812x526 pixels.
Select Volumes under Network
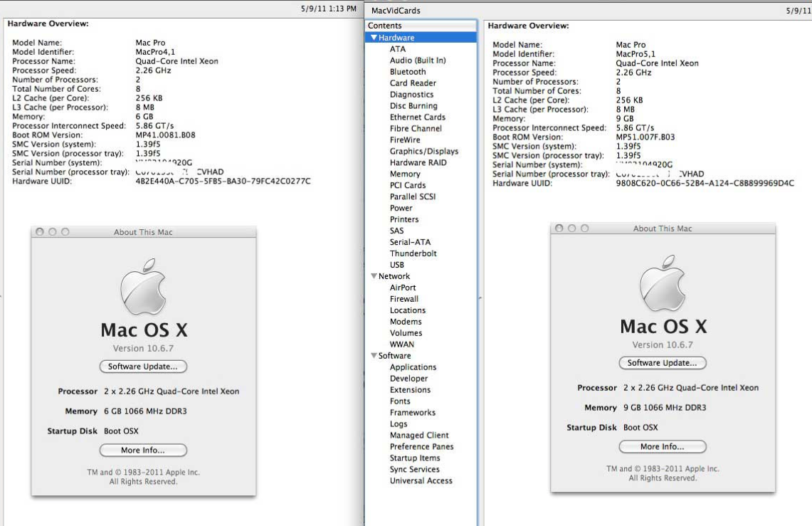coord(406,334)
